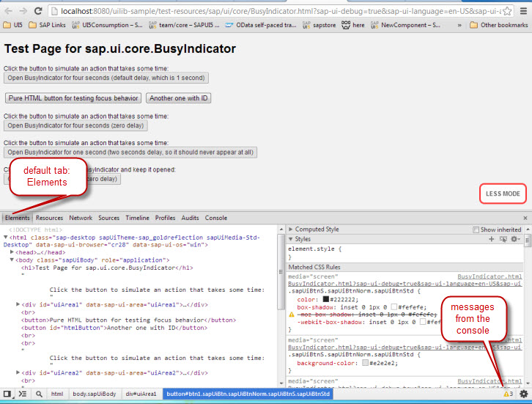Select h1 Test Page element line
Image resolution: width=532 pixels, height=404 pixels.
click(107, 268)
